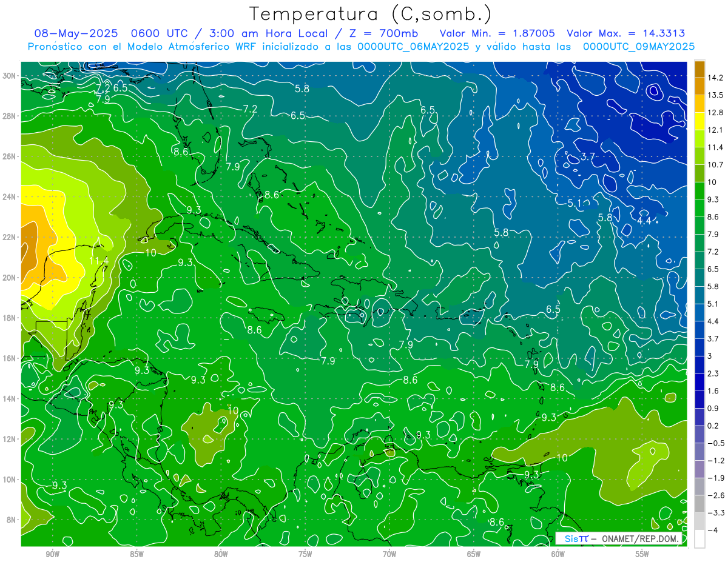Viewport: 728px width, 562px height.
Task: Click the '55W' longitude axis label
Action: tap(642, 554)
